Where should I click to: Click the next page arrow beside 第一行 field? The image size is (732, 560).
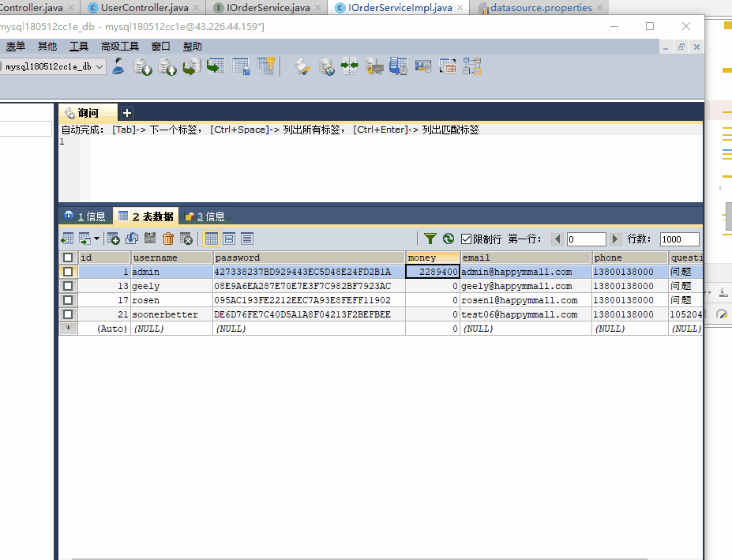click(614, 239)
